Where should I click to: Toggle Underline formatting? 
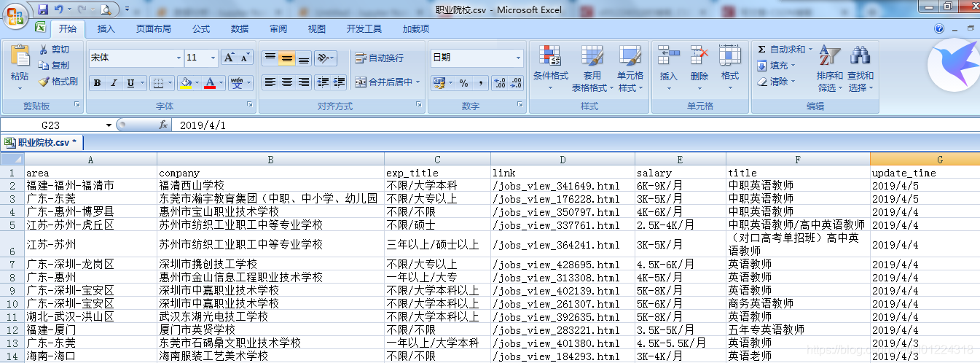coord(130,83)
